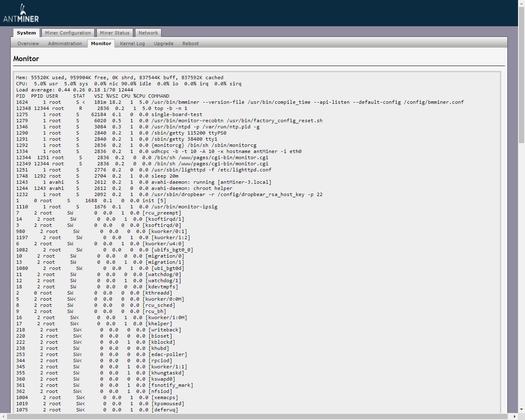Click the getty 115200 ttyPS0 row
The height and width of the screenshot is (420, 525).
pos(121,133)
